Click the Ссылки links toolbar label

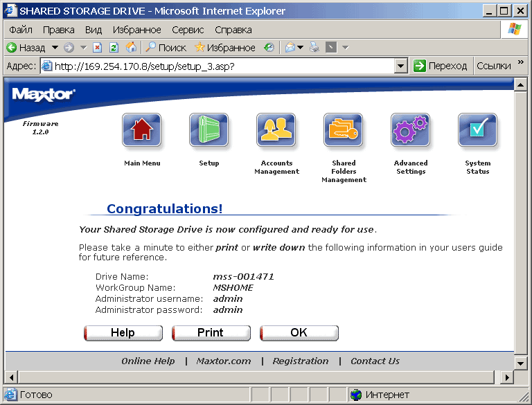494,66
